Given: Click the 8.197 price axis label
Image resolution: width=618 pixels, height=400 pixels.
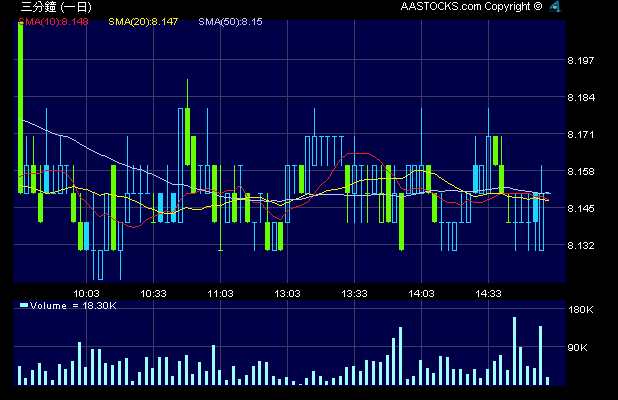Looking at the screenshot, I should pyautogui.click(x=581, y=60).
